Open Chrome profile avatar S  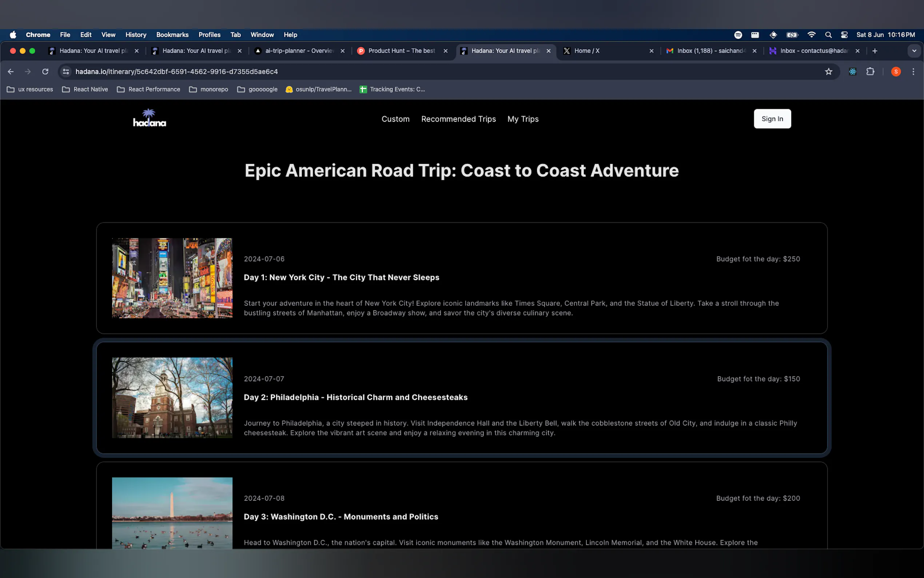896,71
